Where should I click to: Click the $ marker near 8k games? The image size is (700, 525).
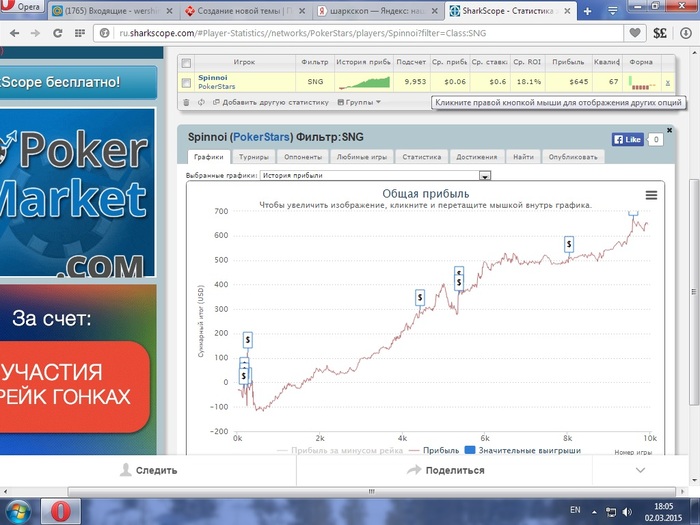[x=569, y=244]
